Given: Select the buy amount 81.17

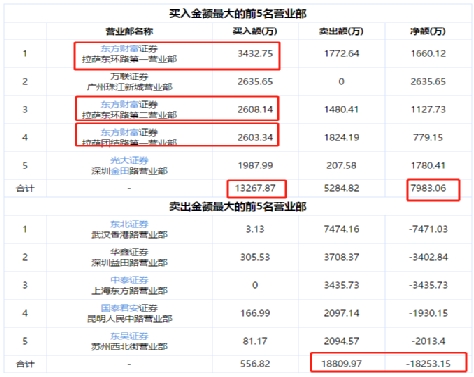Looking at the screenshot, I should click(255, 341).
